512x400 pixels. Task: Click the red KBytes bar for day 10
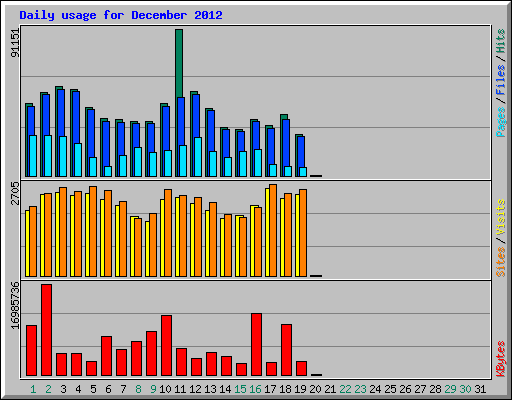[166, 346]
